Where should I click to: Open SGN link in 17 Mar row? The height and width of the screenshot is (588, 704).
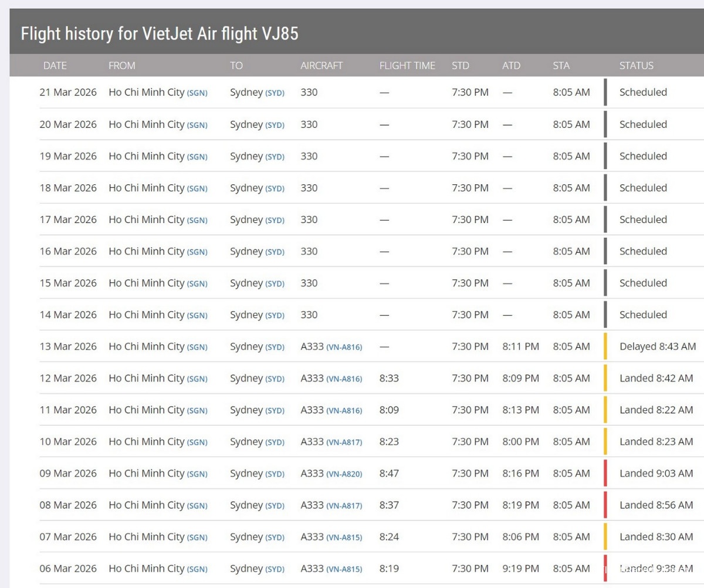pyautogui.click(x=197, y=220)
